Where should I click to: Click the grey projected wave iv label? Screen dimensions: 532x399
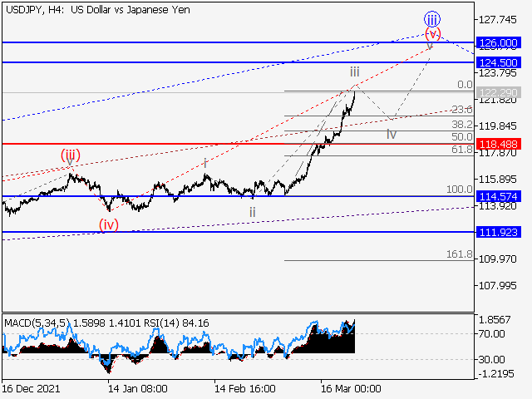click(x=392, y=135)
